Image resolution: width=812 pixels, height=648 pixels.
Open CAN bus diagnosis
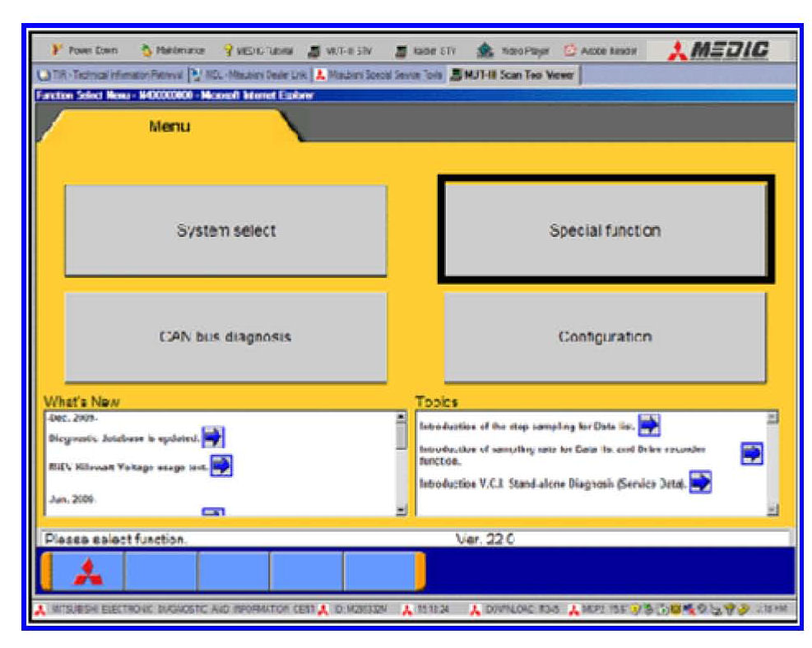click(x=225, y=337)
